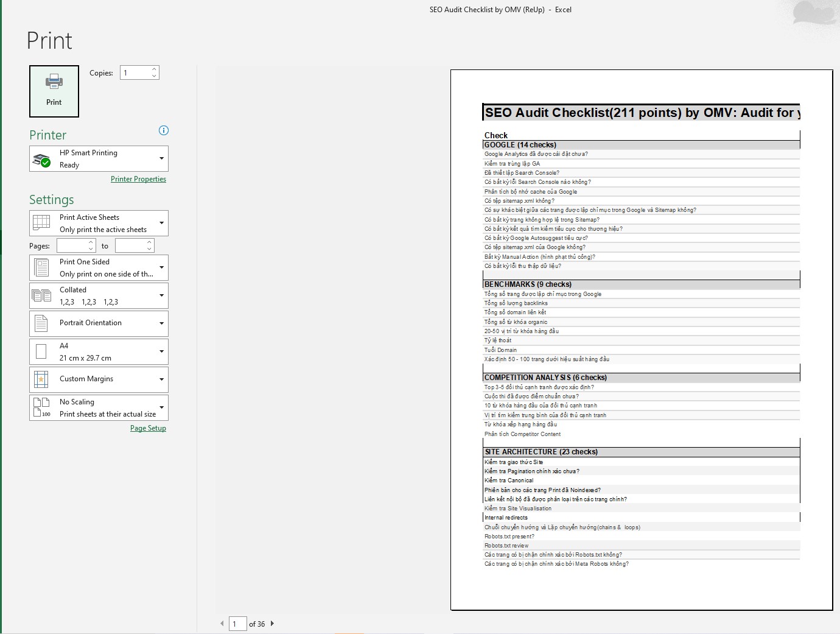This screenshot has width=840, height=634.
Task: Decrease the number of copies
Action: (154, 76)
